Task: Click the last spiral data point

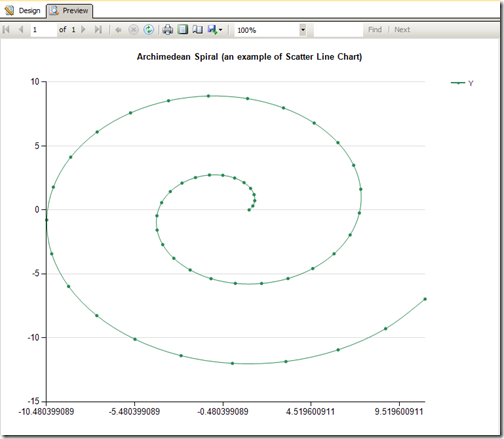Action: (425, 299)
